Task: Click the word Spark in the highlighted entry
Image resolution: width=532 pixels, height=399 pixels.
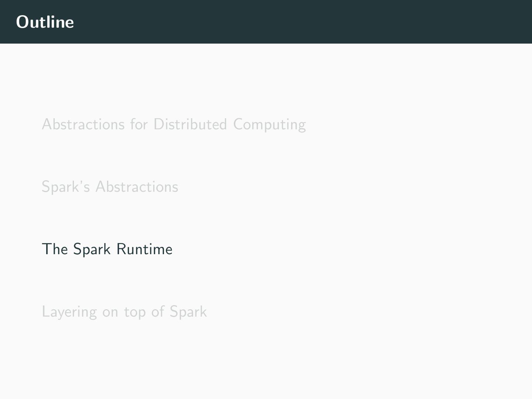Action: coord(92,249)
